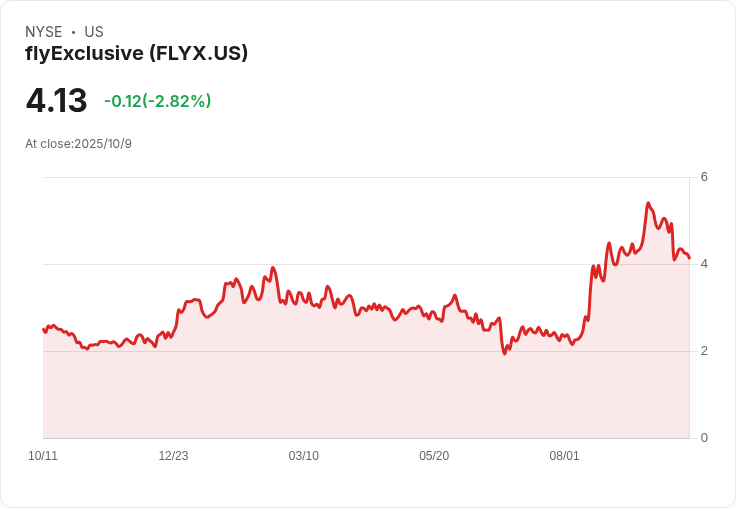Click the rightmost end of the price line
Screen dimensions: 736x508
pos(689,258)
